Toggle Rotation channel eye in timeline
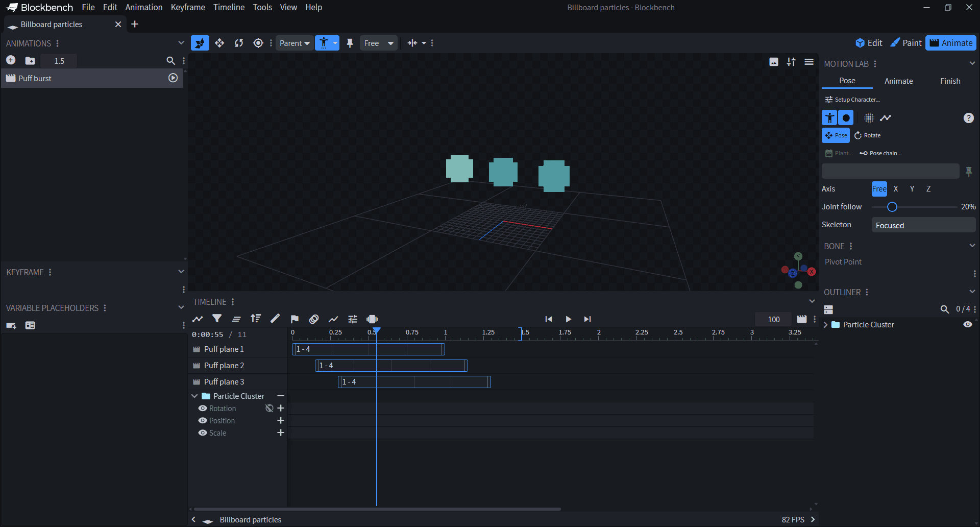980x527 pixels. click(x=203, y=409)
